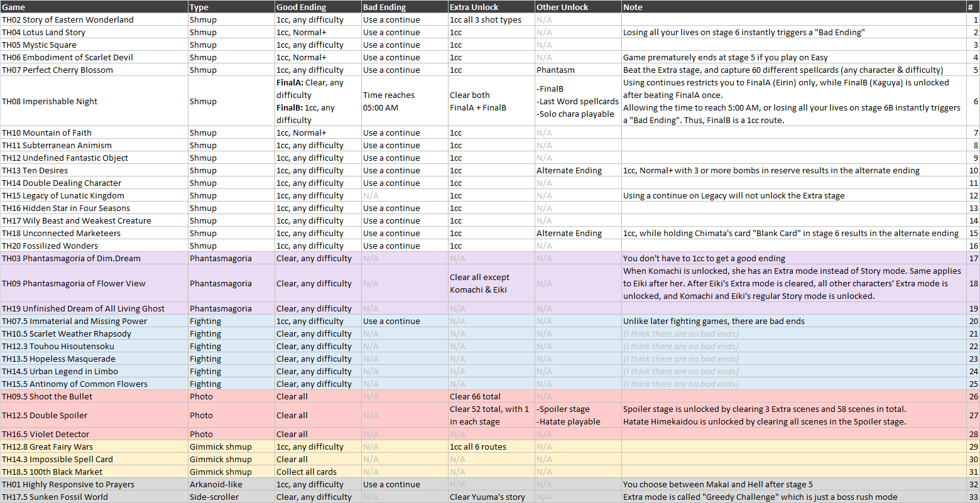The height and width of the screenshot is (503, 980).
Task: Select cell "TH18 Unconnected Marketeers"
Action: (x=94, y=233)
